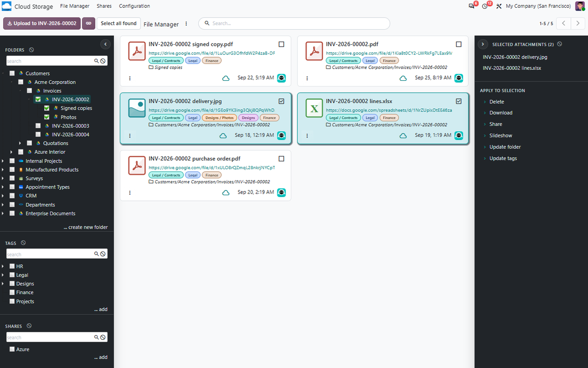Check the INV-2026-00003 folder checkbox
The height and width of the screenshot is (368, 588).
pyautogui.click(x=39, y=125)
